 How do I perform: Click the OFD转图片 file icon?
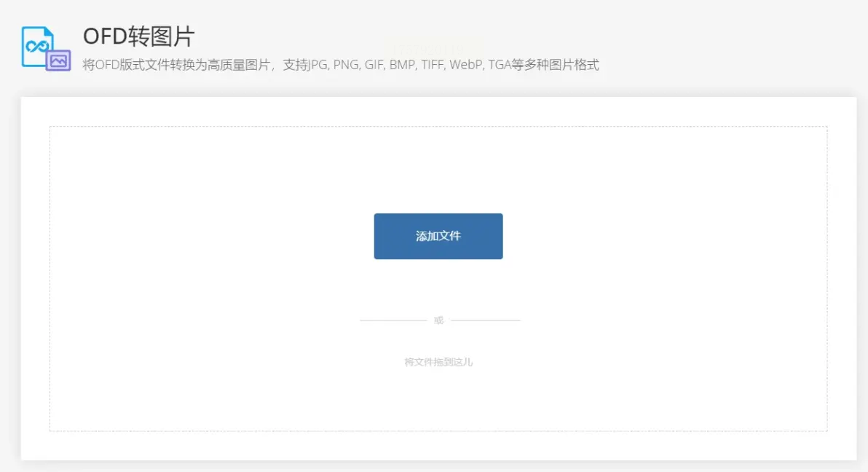[46, 49]
